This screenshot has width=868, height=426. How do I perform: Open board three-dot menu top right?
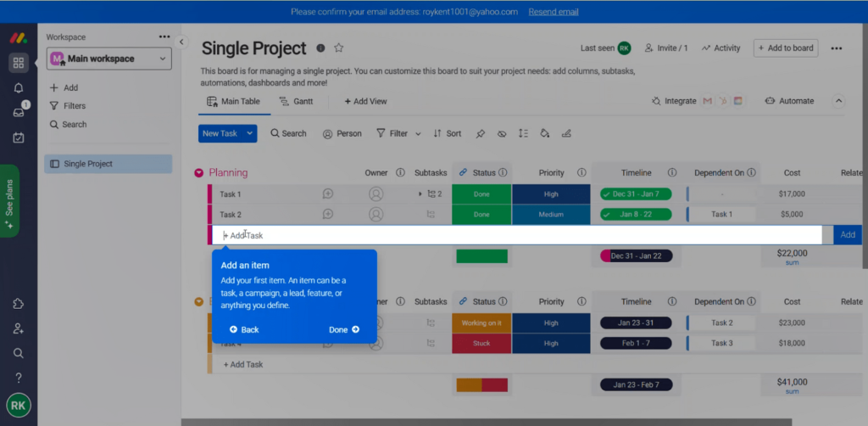[x=837, y=48]
